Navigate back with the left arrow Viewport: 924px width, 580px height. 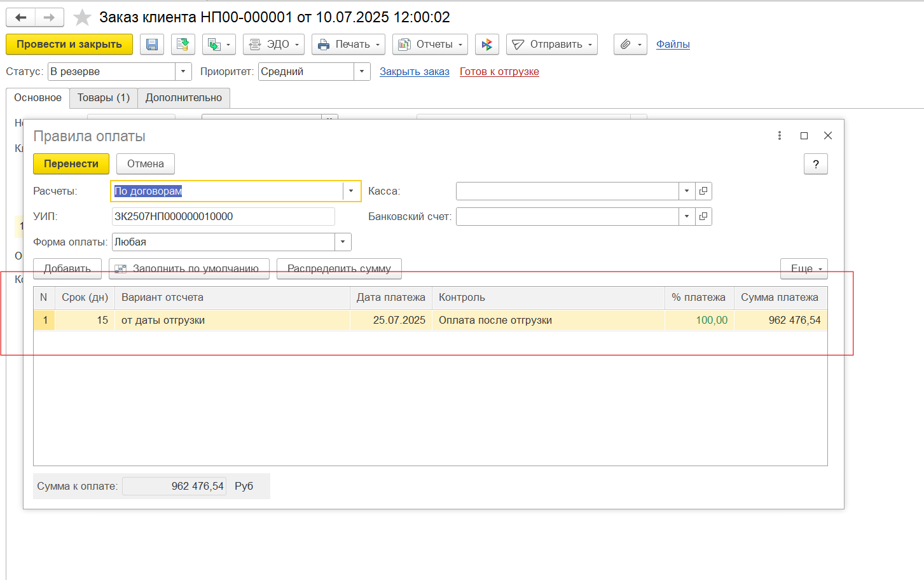(20, 17)
